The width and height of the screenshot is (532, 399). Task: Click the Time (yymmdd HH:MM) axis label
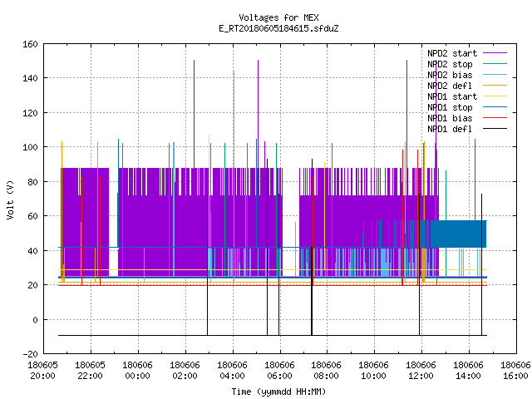point(278,392)
